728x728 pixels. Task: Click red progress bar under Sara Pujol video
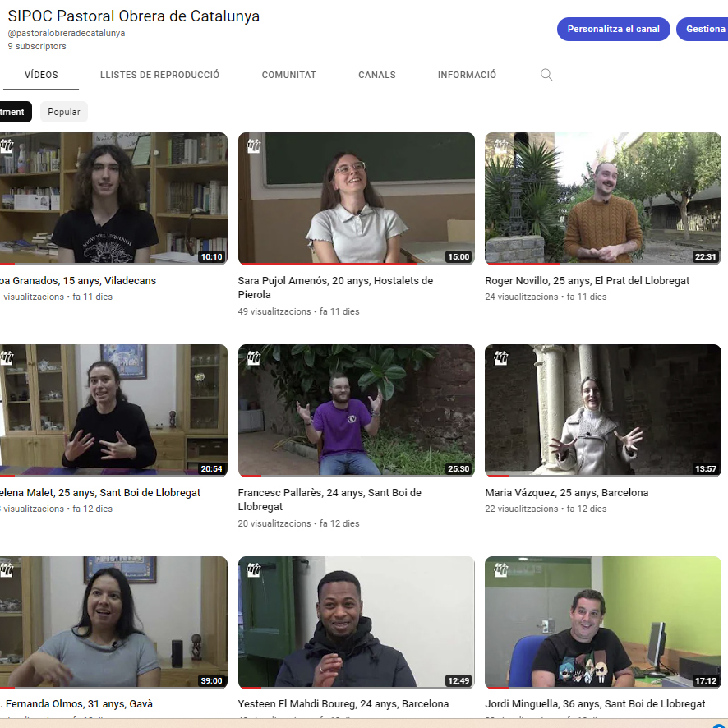[x=329, y=264]
